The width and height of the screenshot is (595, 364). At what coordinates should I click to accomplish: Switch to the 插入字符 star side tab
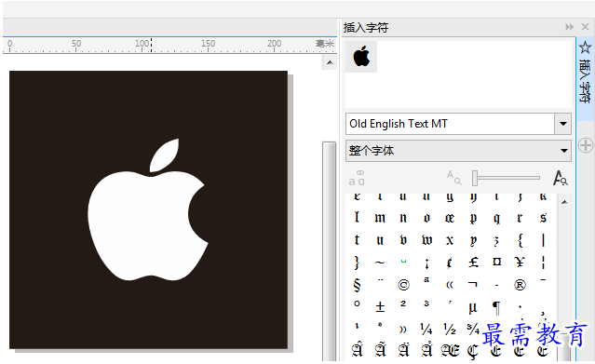585,78
